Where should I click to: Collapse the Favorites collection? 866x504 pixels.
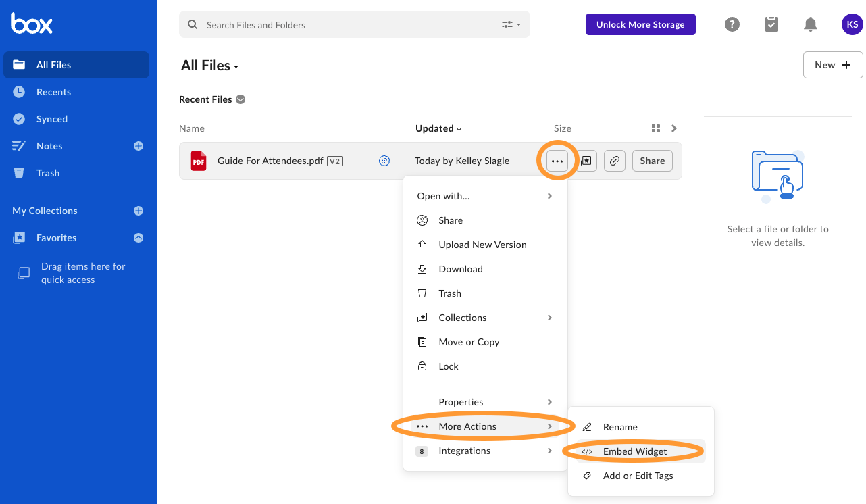point(138,238)
